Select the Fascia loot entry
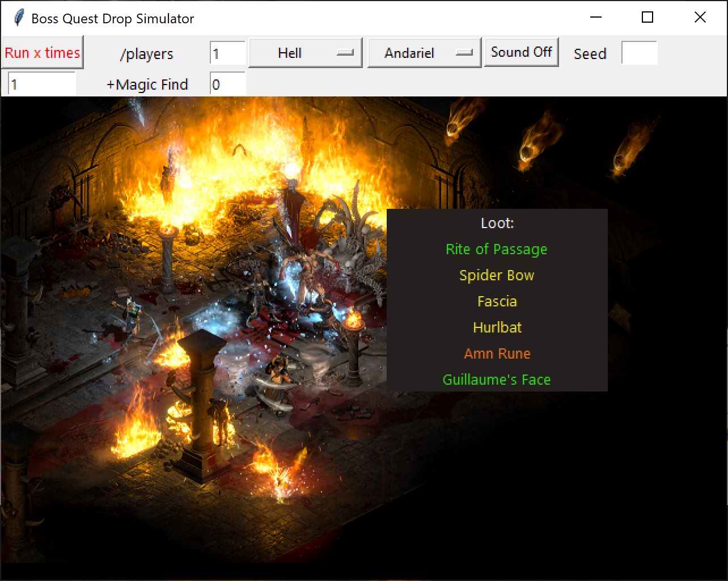The width and height of the screenshot is (728, 581). coord(497,301)
